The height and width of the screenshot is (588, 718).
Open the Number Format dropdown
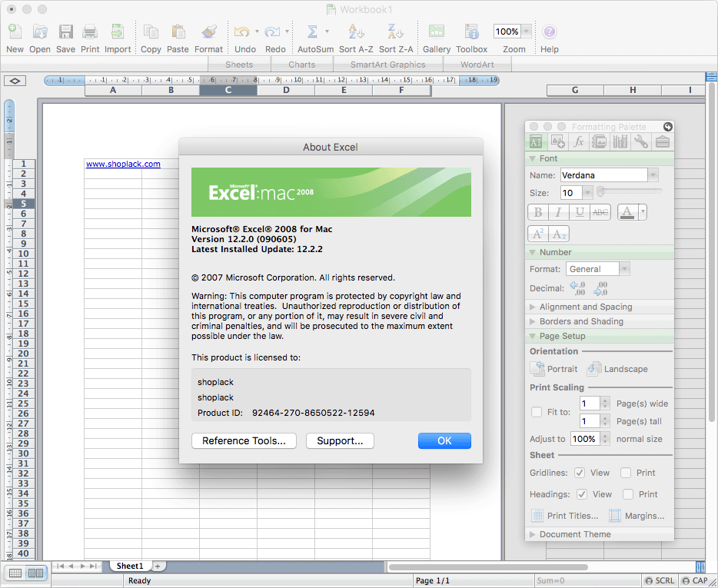point(625,269)
